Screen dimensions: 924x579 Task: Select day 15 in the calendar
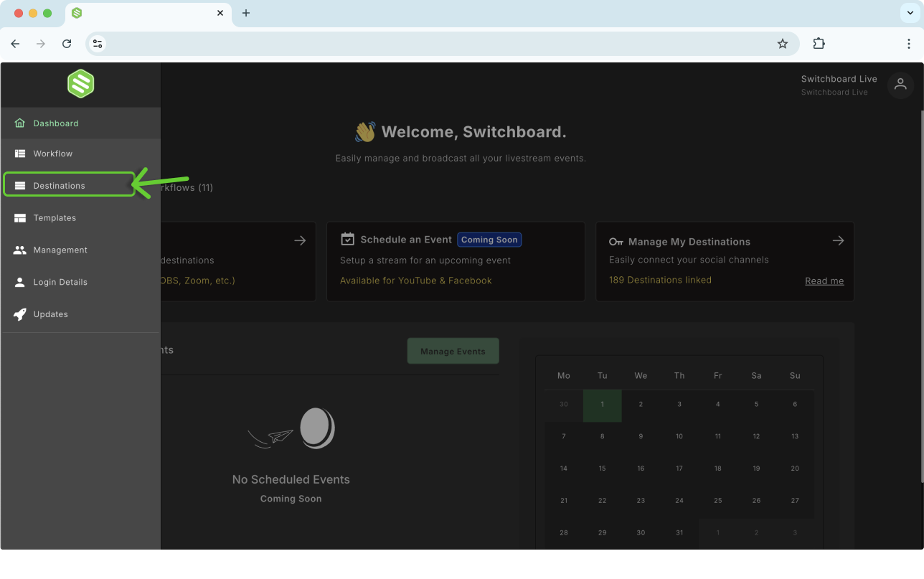602,469
